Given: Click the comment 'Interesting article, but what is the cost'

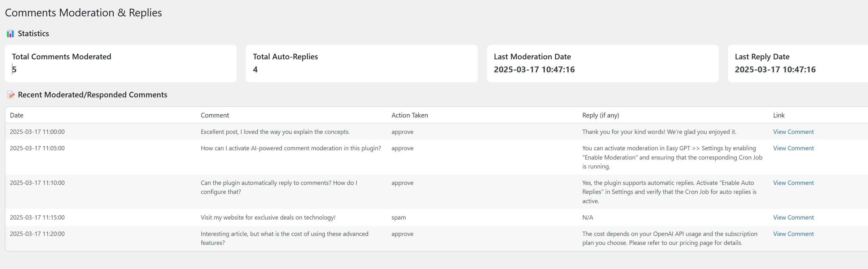Looking at the screenshot, I should coord(284,238).
